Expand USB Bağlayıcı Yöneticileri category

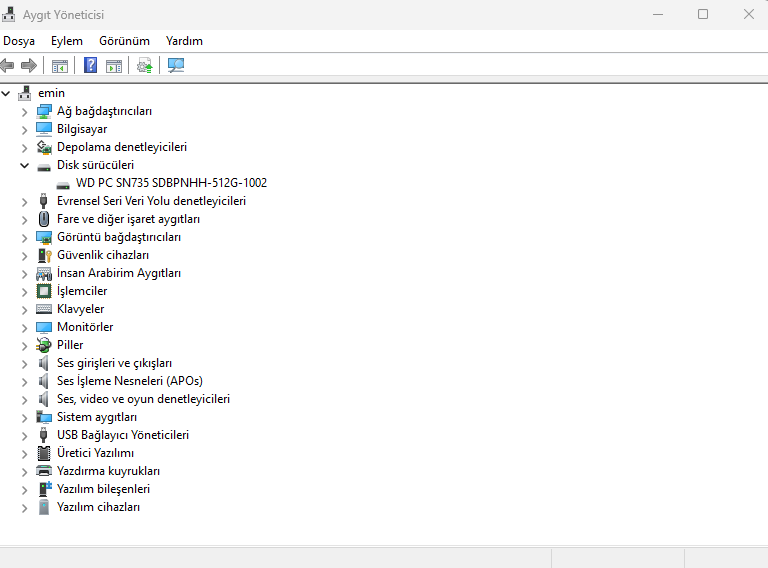pos(24,436)
